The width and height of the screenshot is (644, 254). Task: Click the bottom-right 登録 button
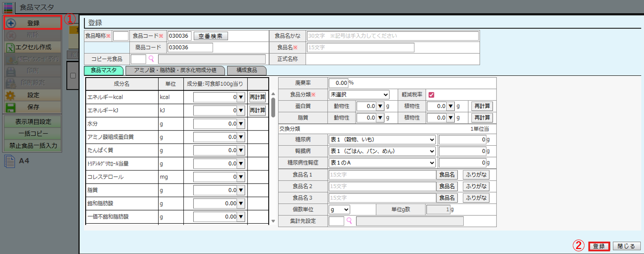point(599,246)
